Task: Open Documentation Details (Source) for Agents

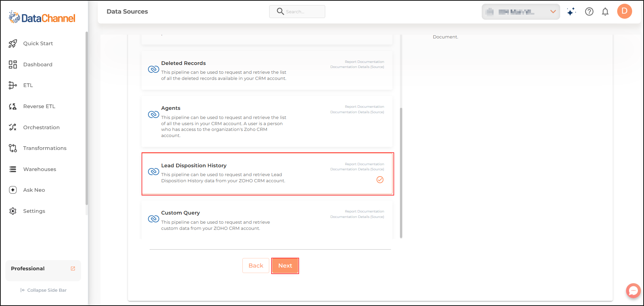Action: pyautogui.click(x=357, y=112)
